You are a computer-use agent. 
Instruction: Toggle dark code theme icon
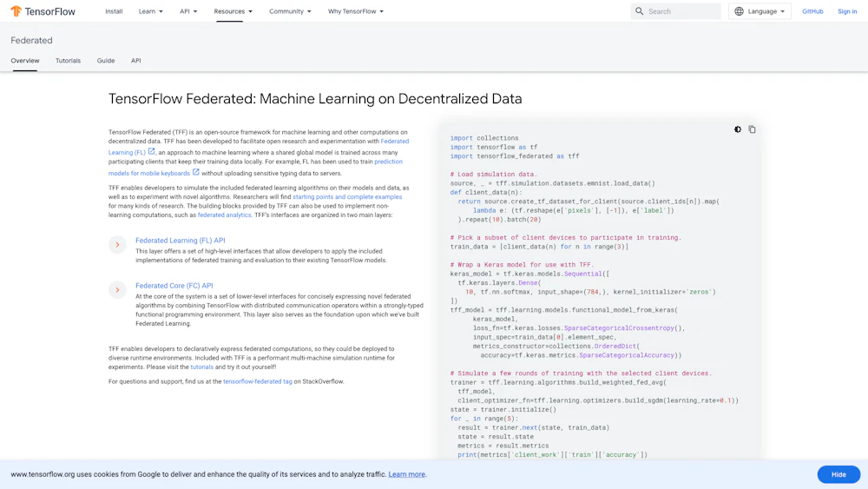point(737,129)
